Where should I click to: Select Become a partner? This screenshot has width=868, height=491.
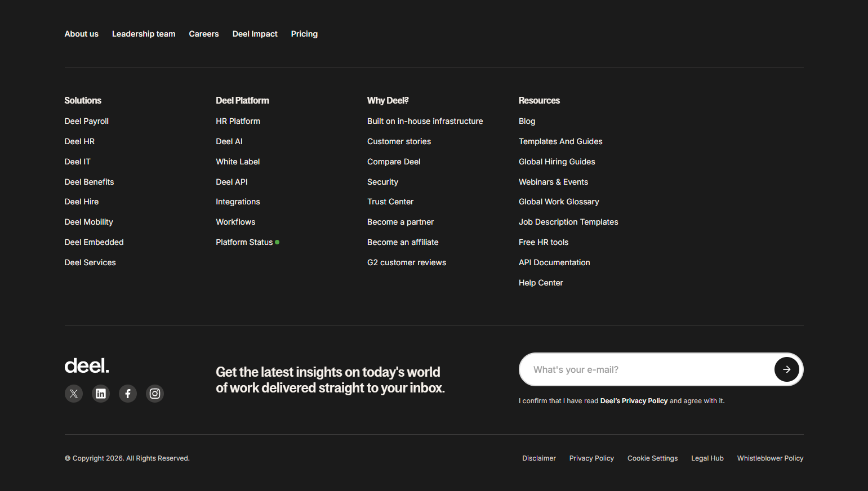(400, 222)
